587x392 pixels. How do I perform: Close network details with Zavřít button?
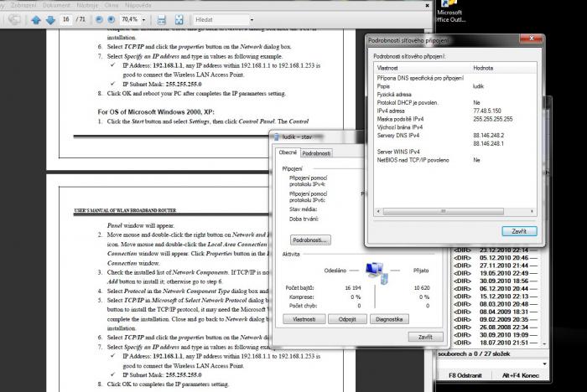518,230
